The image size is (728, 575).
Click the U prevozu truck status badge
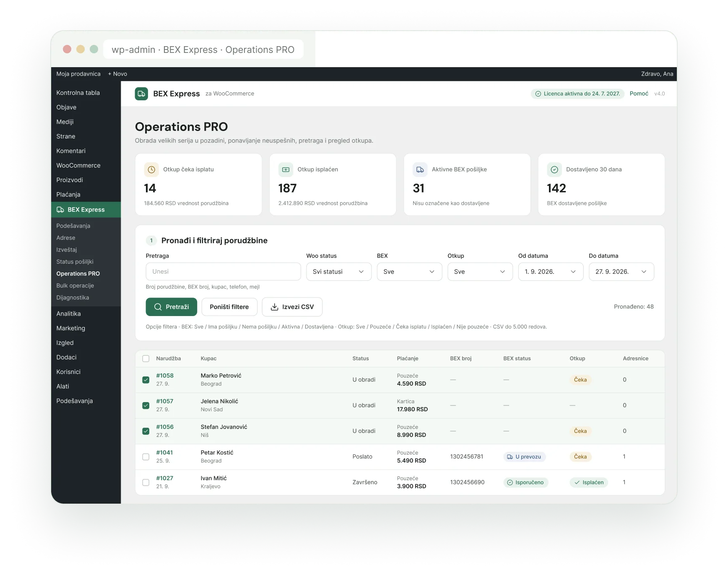[524, 457]
